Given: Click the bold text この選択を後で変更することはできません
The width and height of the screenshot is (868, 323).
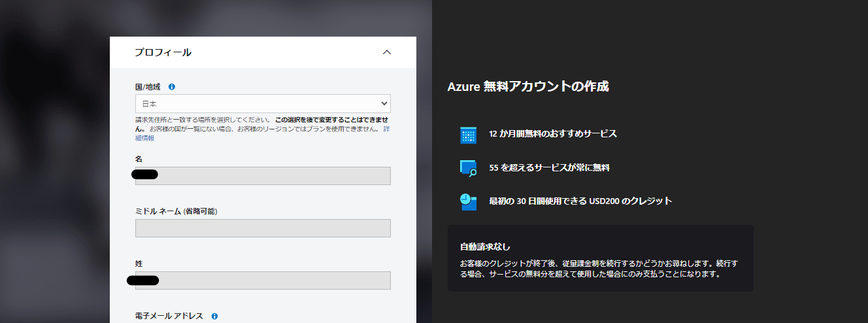Looking at the screenshot, I should coord(263,124).
